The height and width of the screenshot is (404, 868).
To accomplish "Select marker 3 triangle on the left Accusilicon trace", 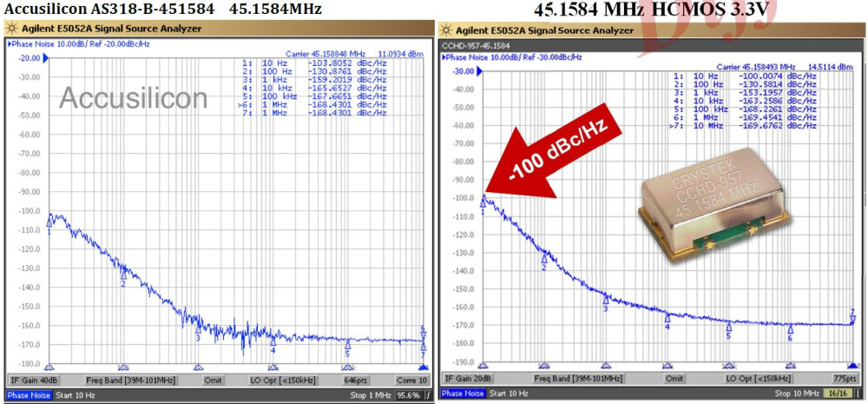I will pyautogui.click(x=198, y=328).
